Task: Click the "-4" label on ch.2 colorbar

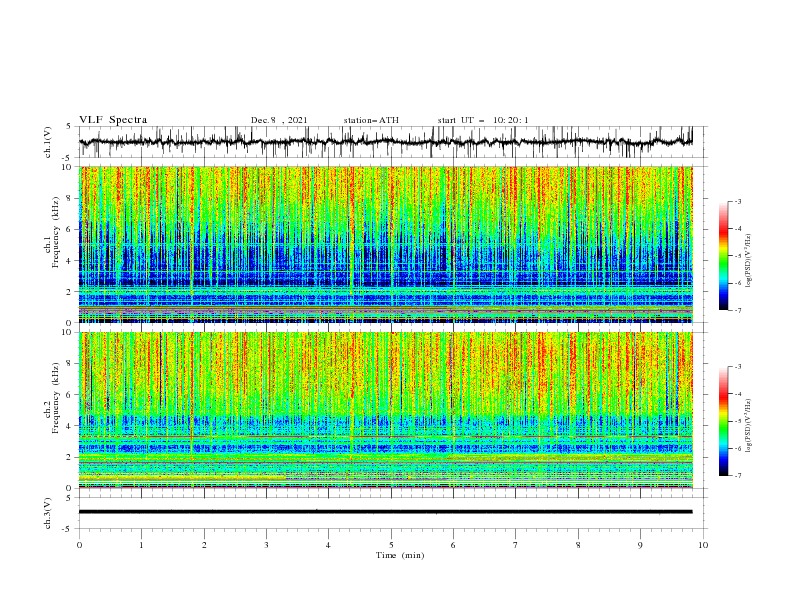Action: tap(737, 394)
